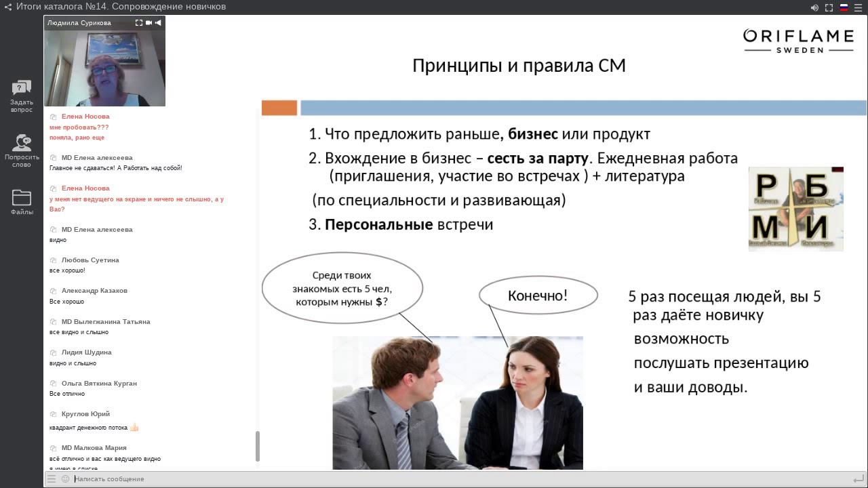Click the РБМИ quadrant image on the slide
The height and width of the screenshot is (488, 868).
796,209
